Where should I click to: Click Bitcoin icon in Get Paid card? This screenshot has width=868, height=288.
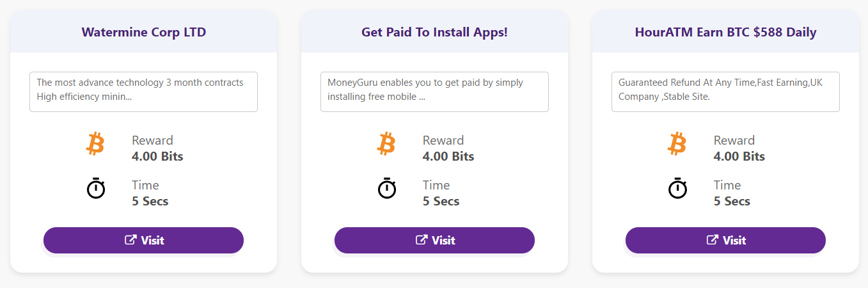pyautogui.click(x=386, y=144)
